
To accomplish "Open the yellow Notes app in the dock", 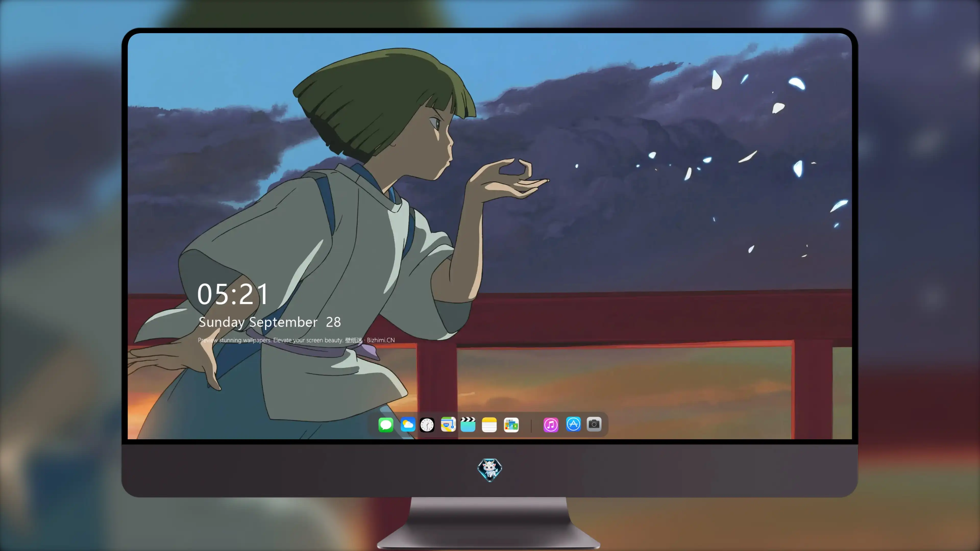I will click(x=489, y=424).
